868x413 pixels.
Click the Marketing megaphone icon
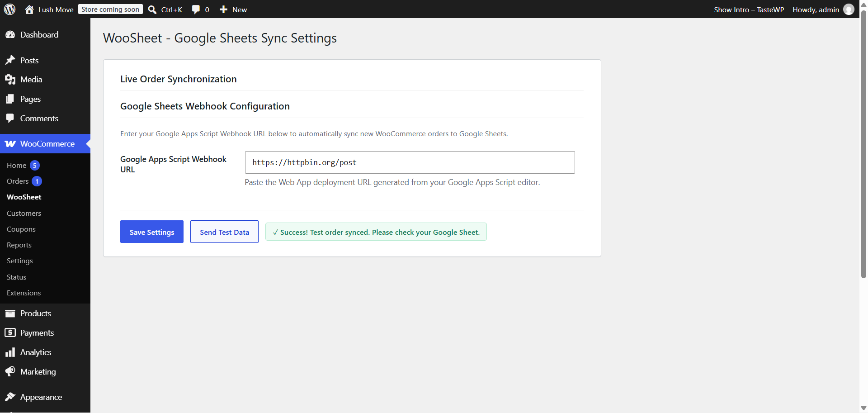tap(10, 372)
